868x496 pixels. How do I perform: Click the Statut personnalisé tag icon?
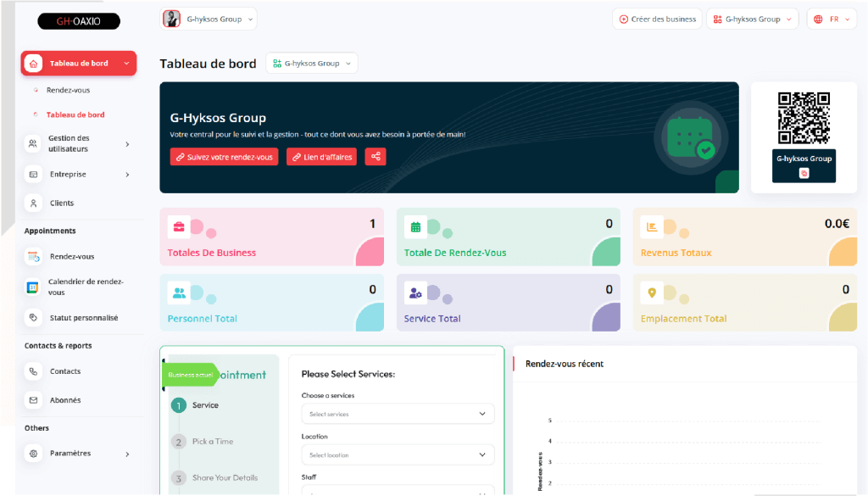[x=33, y=318]
